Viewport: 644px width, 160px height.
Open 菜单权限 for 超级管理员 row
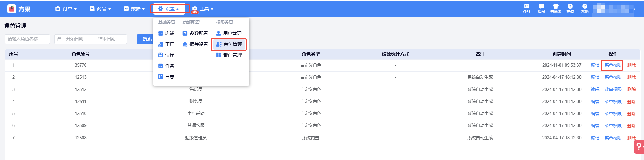click(x=613, y=138)
